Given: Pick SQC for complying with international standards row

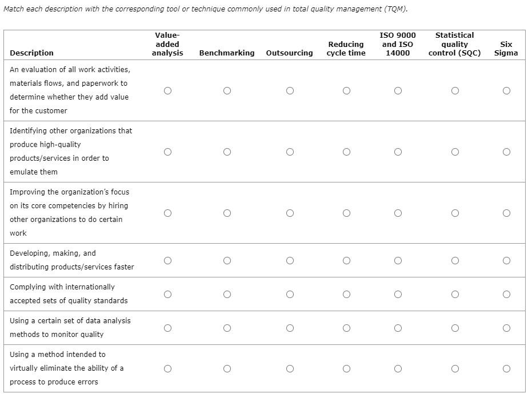Looking at the screenshot, I should (455, 294).
